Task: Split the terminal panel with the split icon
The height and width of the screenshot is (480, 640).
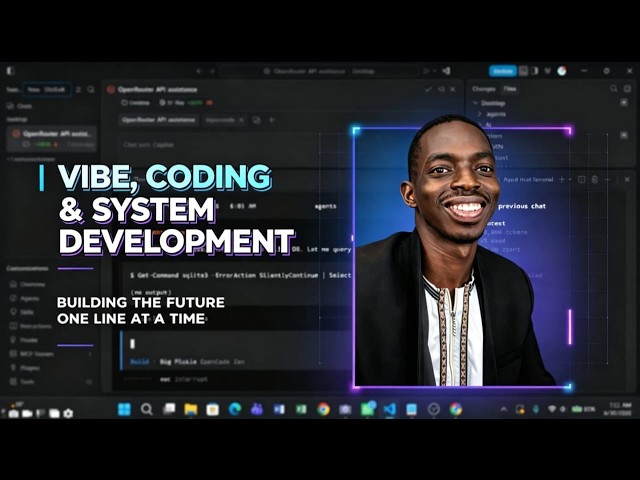Action: click(582, 179)
